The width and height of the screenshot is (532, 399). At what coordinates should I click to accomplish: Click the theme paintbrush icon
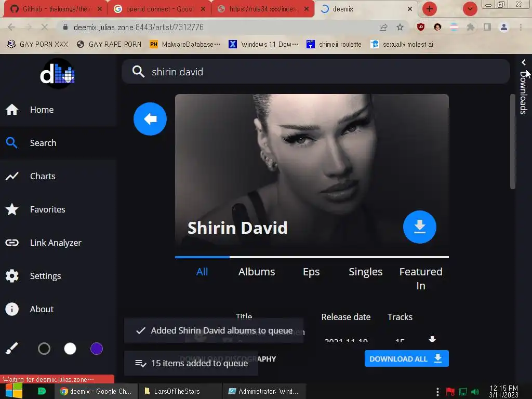pyautogui.click(x=12, y=349)
